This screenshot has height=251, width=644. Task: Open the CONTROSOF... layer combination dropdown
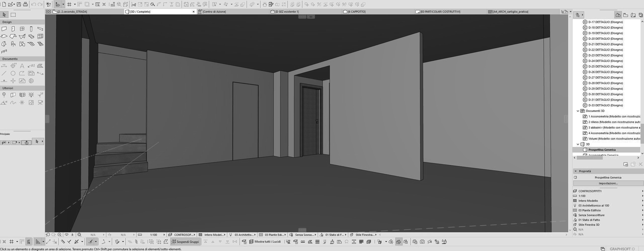pos(182,235)
